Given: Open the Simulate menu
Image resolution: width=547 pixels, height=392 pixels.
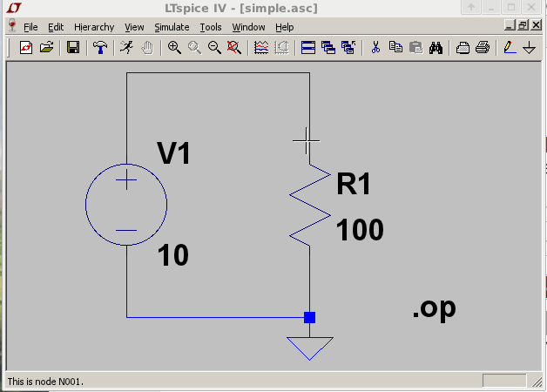Looking at the screenshot, I should tap(172, 27).
